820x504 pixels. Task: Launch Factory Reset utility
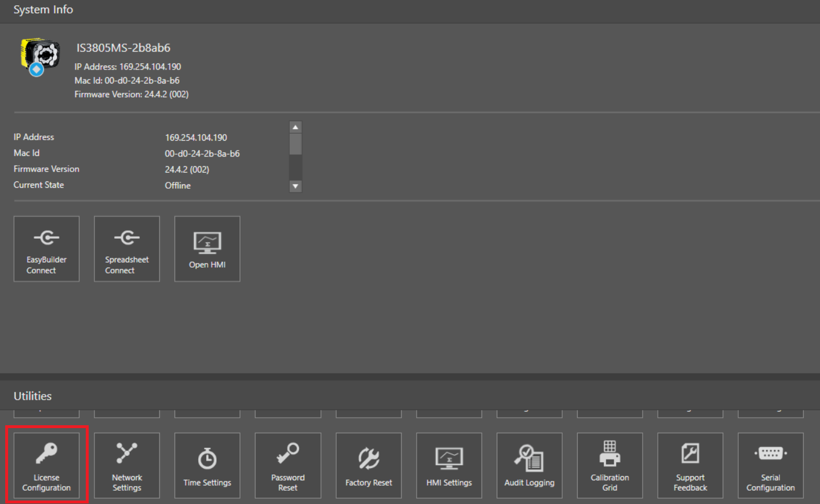tap(369, 465)
